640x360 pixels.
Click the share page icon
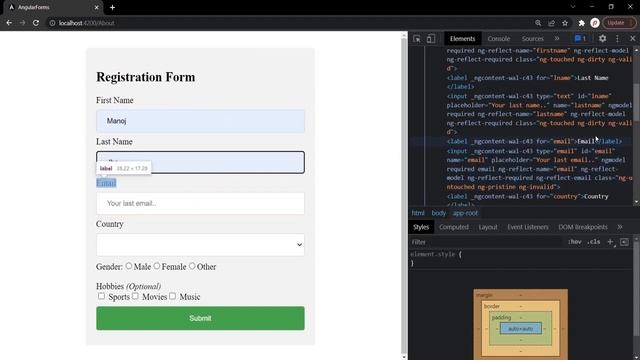click(551, 23)
